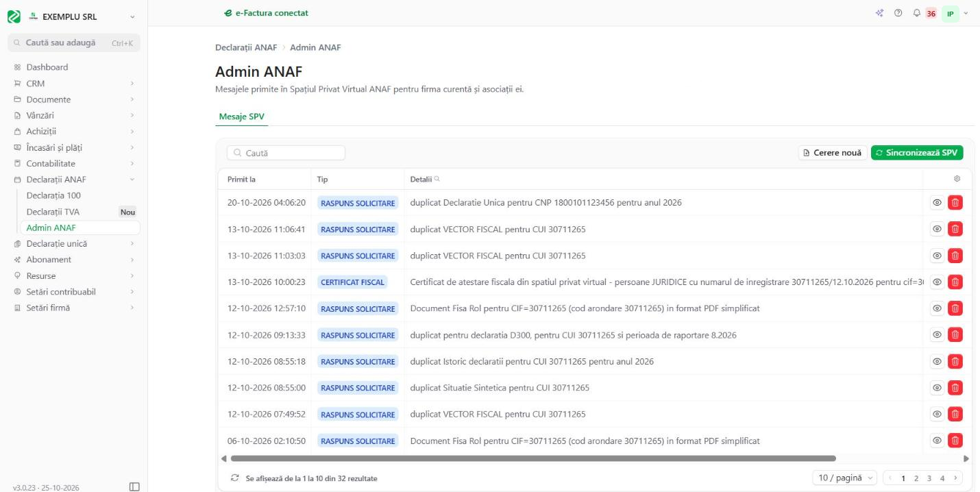Go to page 4 of results
This screenshot has height=492, width=980.
tap(942, 478)
